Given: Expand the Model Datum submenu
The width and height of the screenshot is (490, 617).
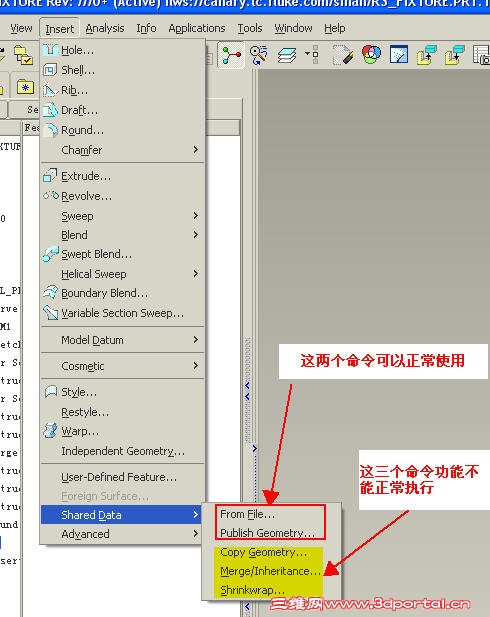Looking at the screenshot, I should [x=123, y=340].
